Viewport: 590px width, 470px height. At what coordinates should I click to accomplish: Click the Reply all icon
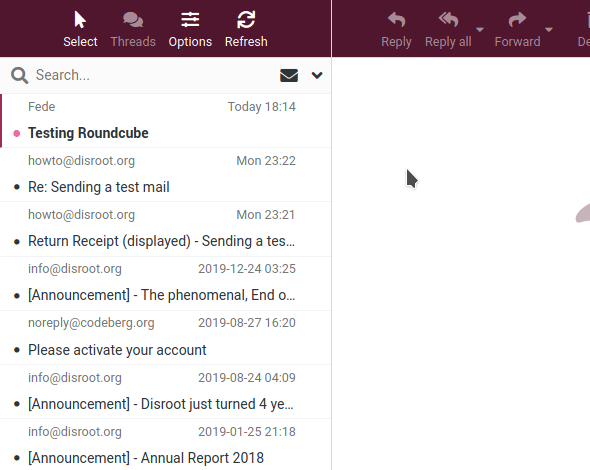pos(448,20)
